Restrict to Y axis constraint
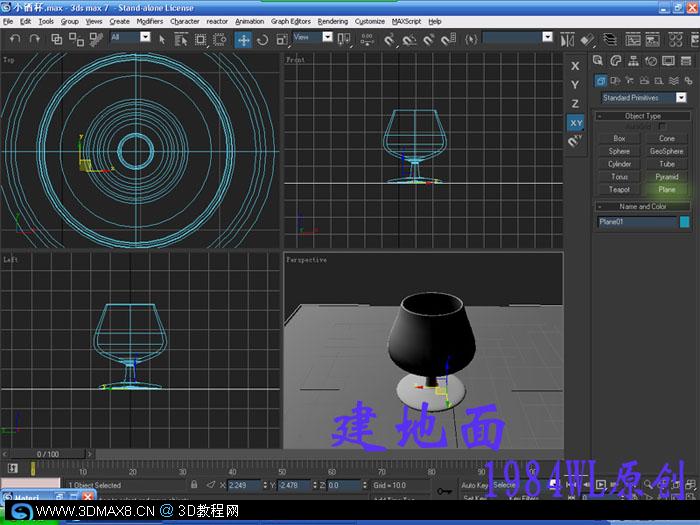This screenshot has width=700, height=525. (x=575, y=85)
